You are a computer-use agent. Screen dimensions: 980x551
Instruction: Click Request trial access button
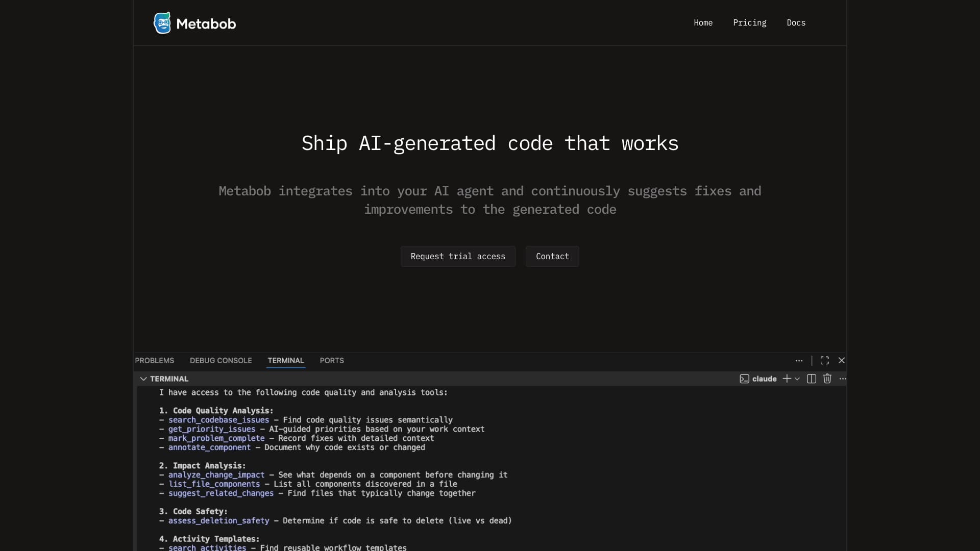[458, 256]
